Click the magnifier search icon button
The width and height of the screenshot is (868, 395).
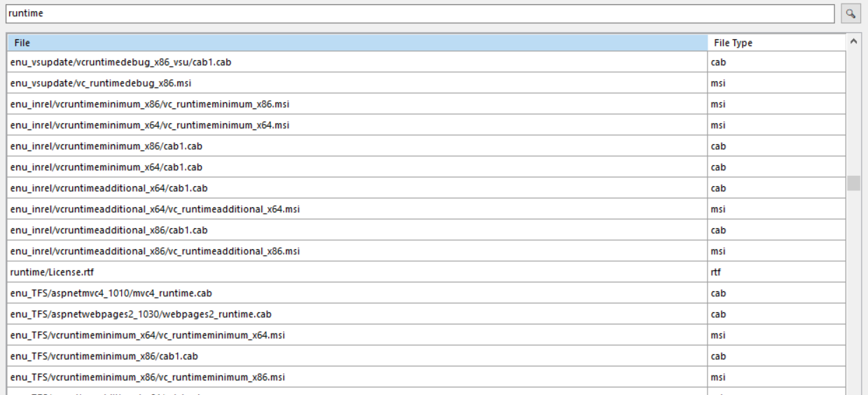coord(852,13)
